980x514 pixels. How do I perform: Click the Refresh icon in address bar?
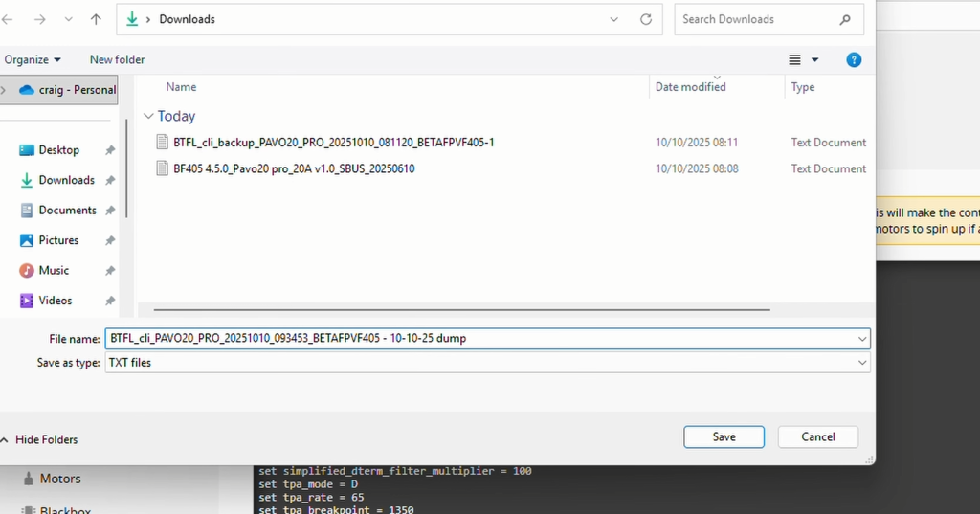[x=646, y=19]
